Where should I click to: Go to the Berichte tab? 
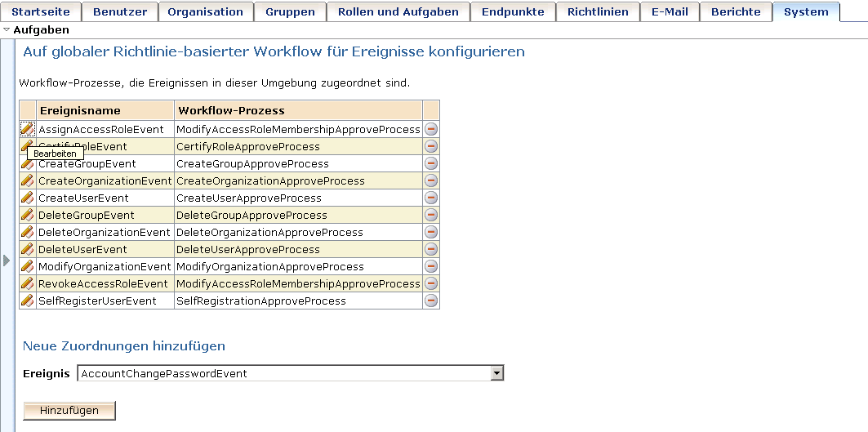click(736, 12)
